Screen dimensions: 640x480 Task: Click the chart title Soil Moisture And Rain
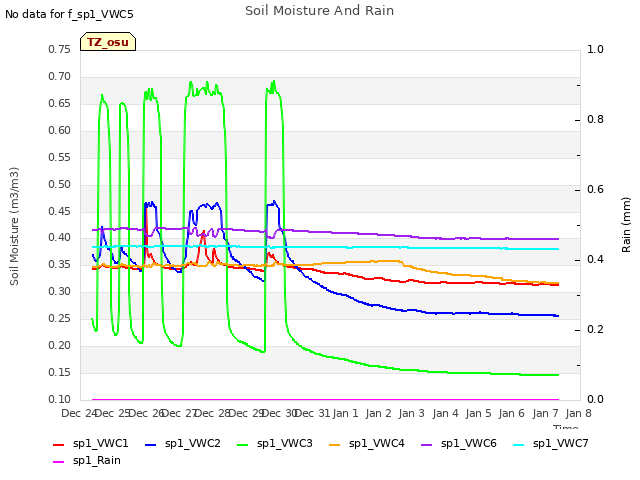319,11
